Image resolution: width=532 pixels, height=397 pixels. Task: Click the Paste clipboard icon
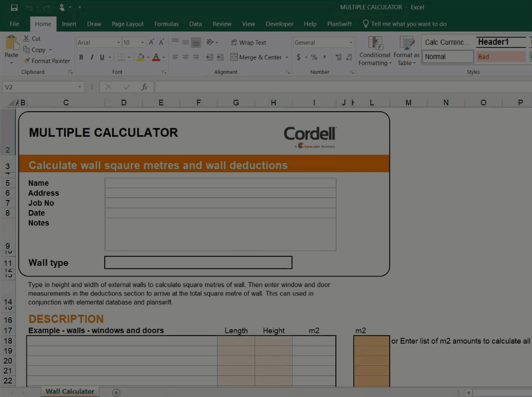pyautogui.click(x=11, y=43)
